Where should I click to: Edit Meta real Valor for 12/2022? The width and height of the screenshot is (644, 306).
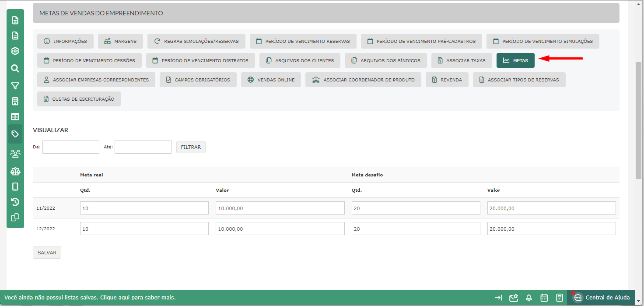point(280,229)
